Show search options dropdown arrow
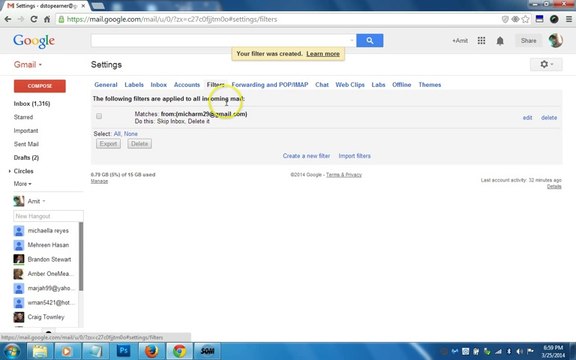The image size is (576, 360). [352, 40]
